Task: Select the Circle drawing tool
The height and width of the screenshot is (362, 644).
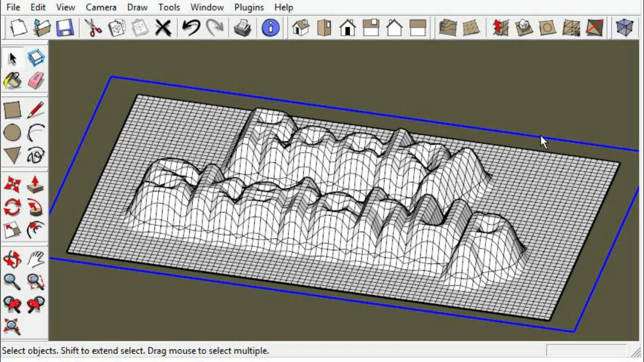Action: tap(13, 133)
